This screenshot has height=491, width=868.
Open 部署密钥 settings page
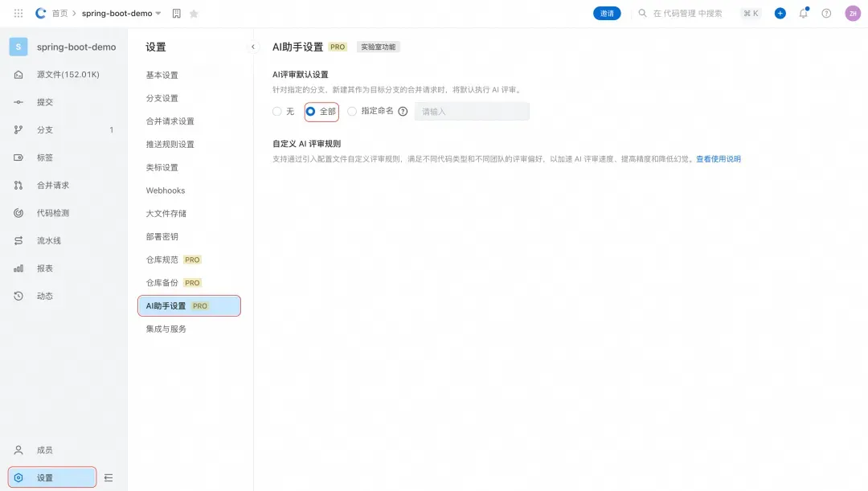pyautogui.click(x=162, y=237)
